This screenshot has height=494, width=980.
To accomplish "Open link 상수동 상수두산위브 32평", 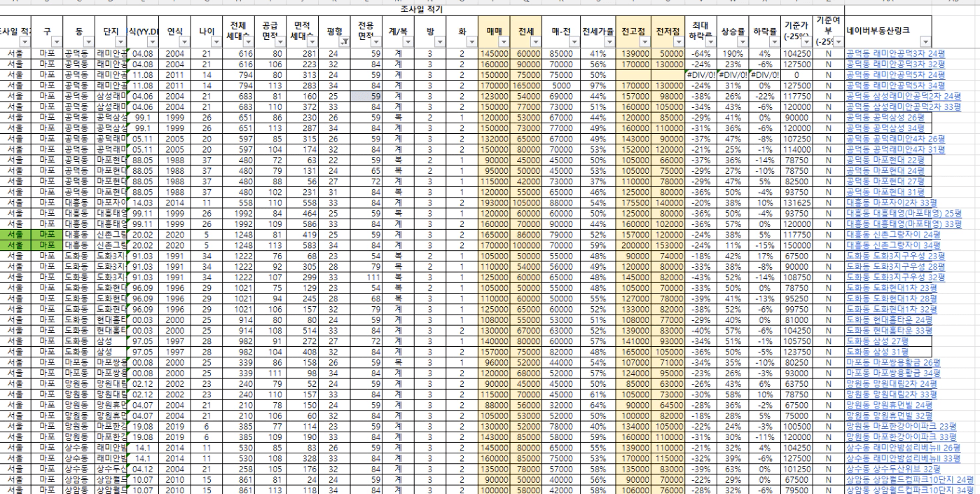I will click(x=892, y=470).
